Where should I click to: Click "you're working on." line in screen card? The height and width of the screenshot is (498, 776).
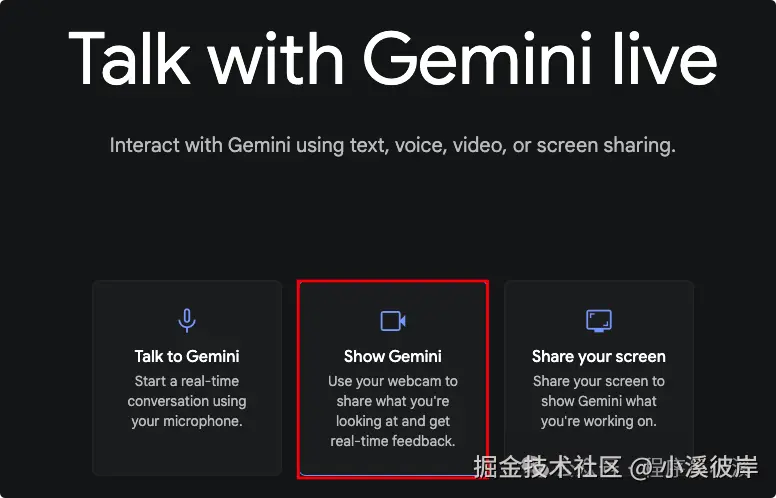(x=599, y=421)
